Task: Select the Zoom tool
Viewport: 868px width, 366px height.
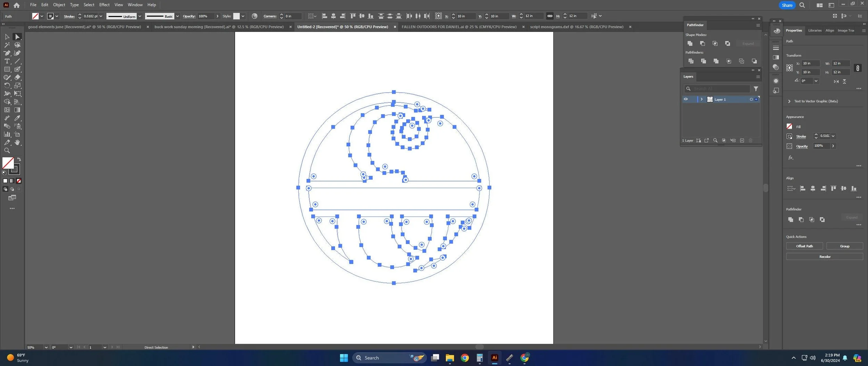Action: point(7,151)
